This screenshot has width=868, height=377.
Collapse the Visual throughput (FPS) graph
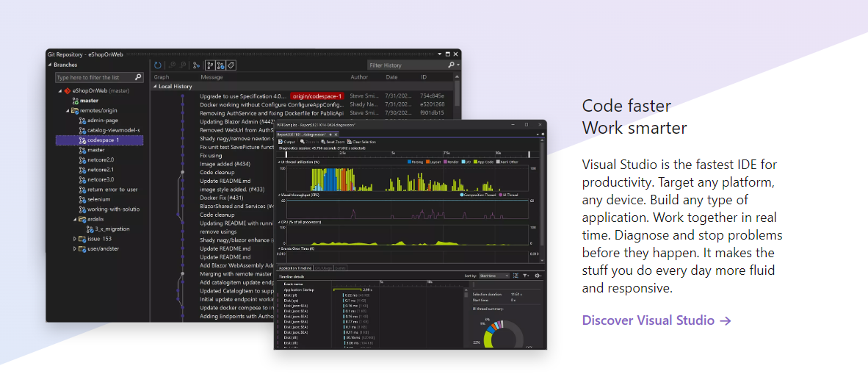click(278, 195)
